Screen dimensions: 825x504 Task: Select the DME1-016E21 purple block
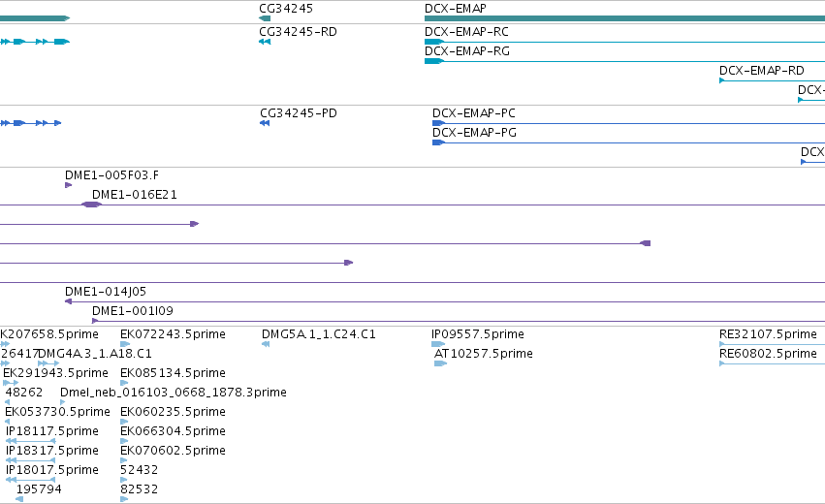(91, 205)
